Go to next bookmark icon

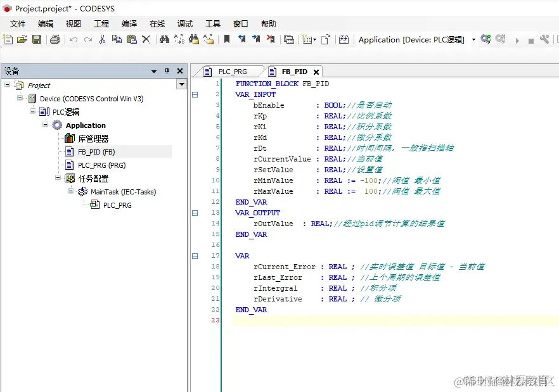point(256,39)
